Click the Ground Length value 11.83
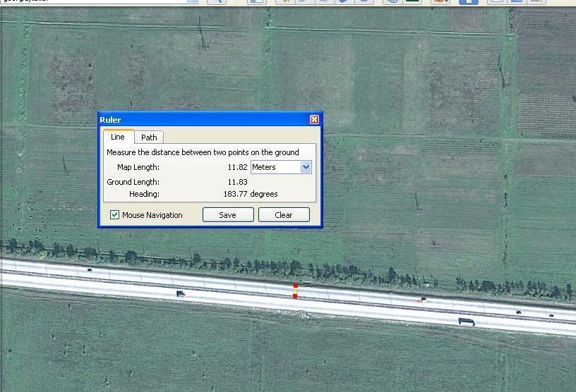This screenshot has width=576, height=392. [x=237, y=182]
